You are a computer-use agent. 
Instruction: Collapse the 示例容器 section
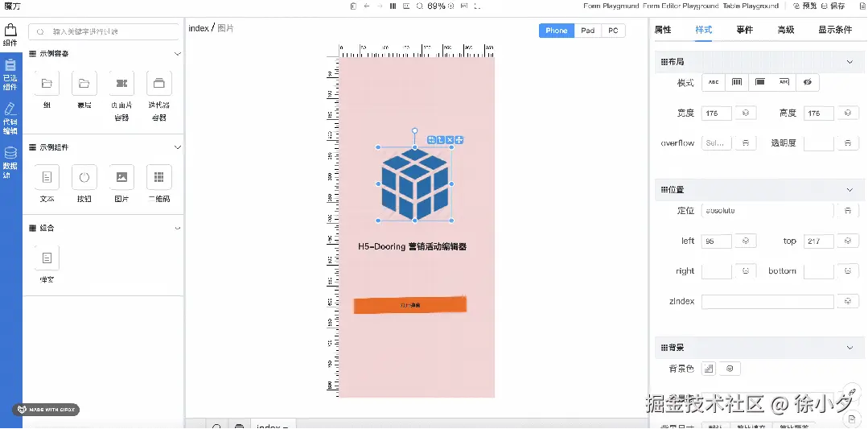pyautogui.click(x=178, y=54)
